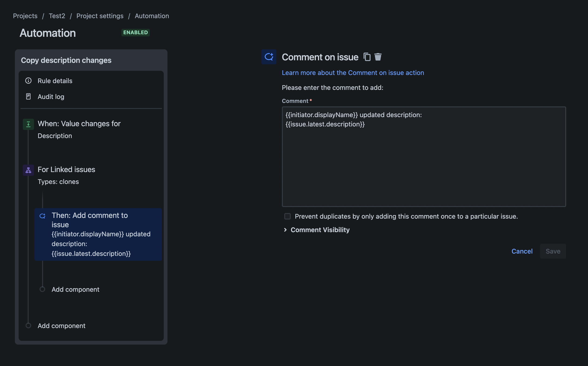Duplicate the action using the copy icon
The width and height of the screenshot is (588, 366).
tap(367, 57)
